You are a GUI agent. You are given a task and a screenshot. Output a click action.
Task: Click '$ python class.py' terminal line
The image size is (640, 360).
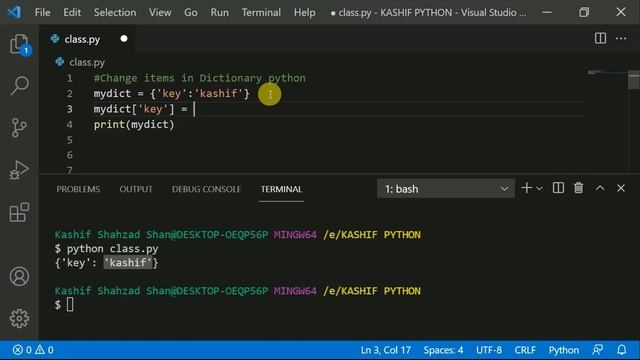107,249
